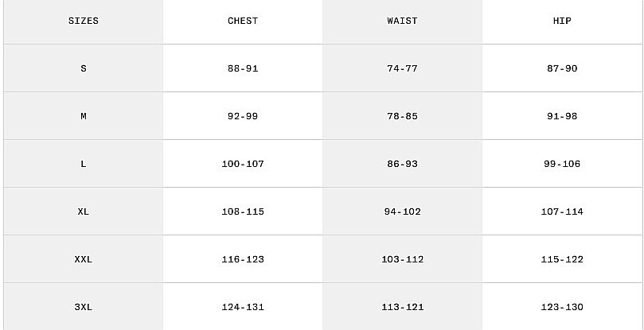Viewport: 644px width, 330px height.
Task: Click the 108-115 chest measurement cell
Action: [x=243, y=212]
